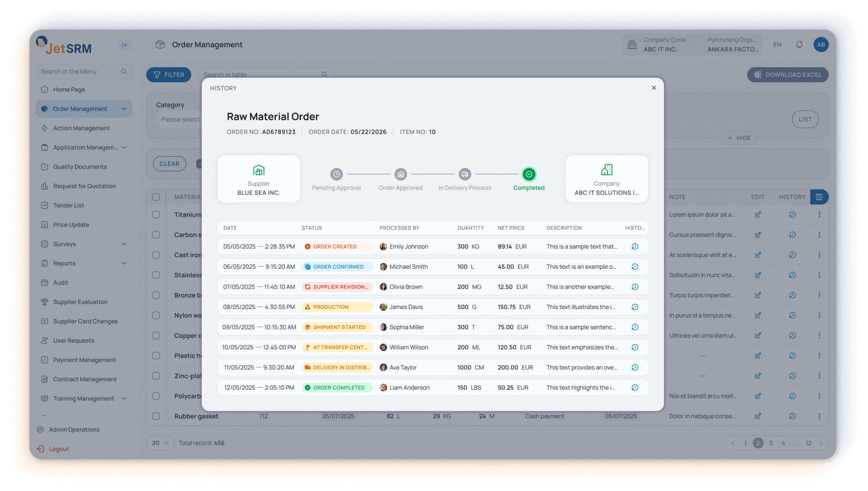Click the edit icon for the Rubber gasket row
The width and height of the screenshot is (868, 491).
point(758,416)
